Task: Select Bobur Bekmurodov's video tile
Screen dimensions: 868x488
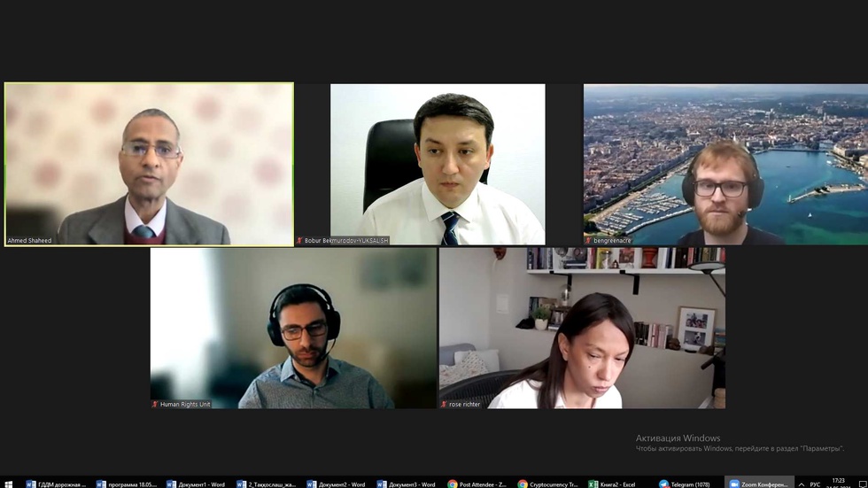Action: [x=438, y=164]
